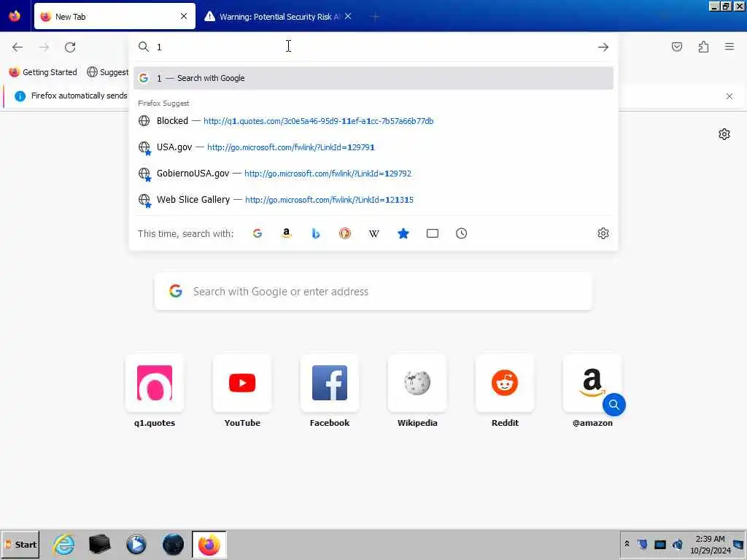Open search settings gear in dropdown
747x560 pixels.
click(603, 233)
